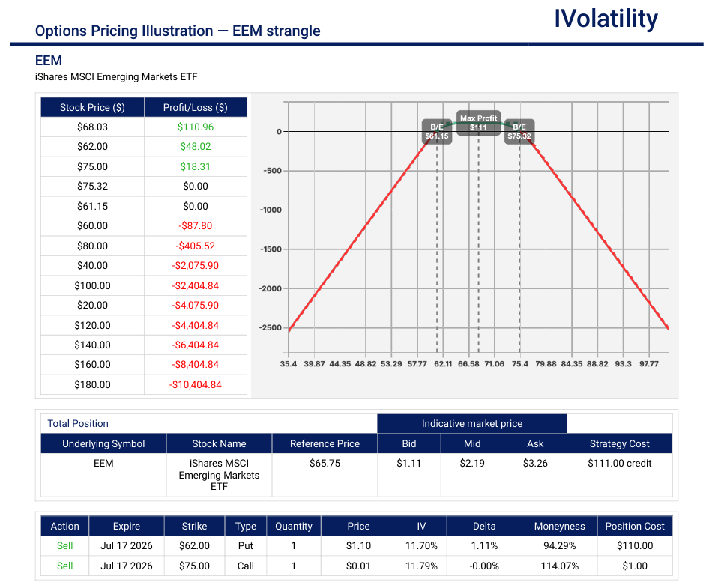Select the -$4,075.90 loss value

click(196, 305)
